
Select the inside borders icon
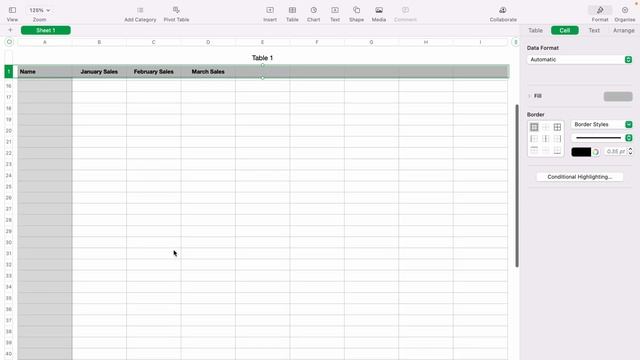546,127
